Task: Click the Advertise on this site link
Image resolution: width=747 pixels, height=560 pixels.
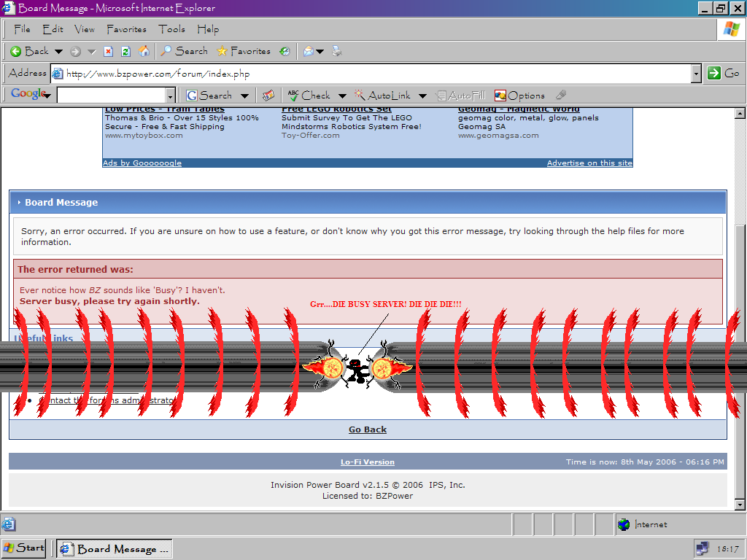Action: point(589,163)
